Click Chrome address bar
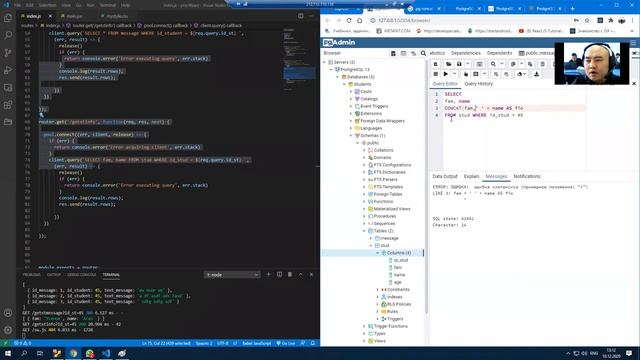This screenshot has width=640, height=360. point(469,20)
